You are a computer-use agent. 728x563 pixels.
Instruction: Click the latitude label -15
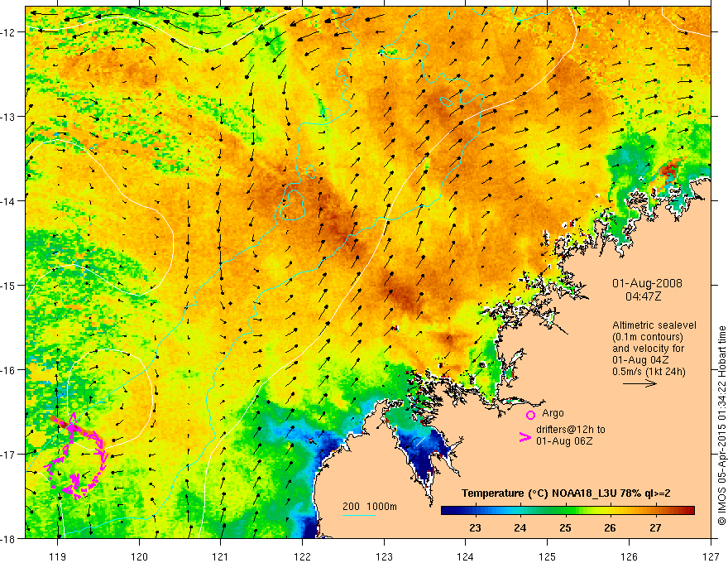10,285
